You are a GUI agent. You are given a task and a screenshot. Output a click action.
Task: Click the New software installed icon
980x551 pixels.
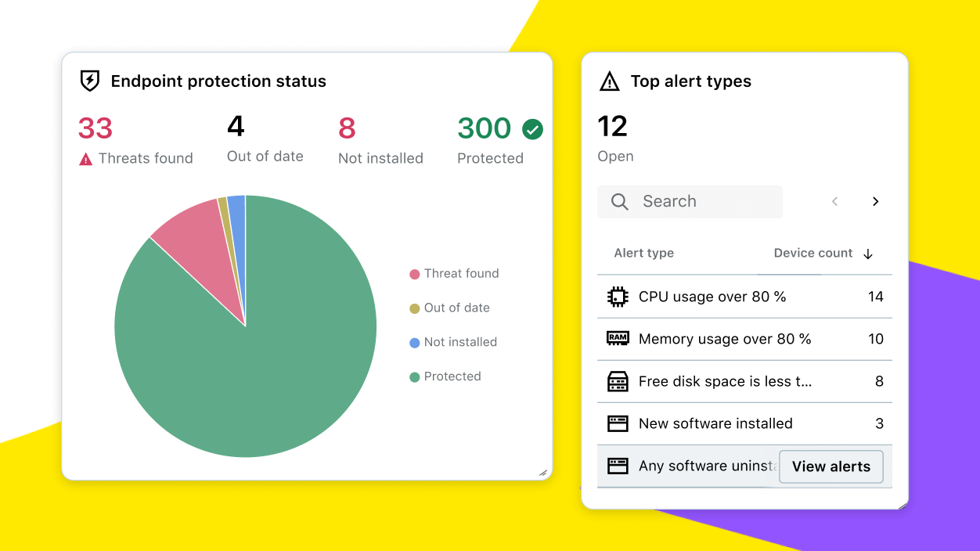pos(618,423)
